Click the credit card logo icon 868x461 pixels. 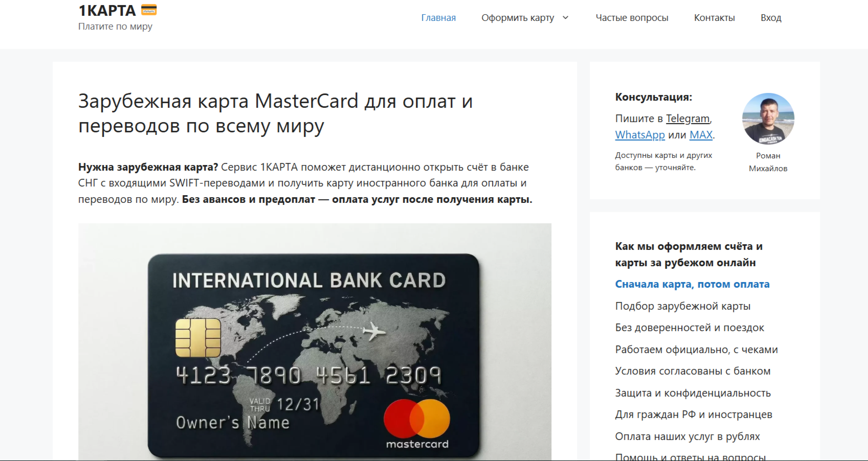pos(149,10)
